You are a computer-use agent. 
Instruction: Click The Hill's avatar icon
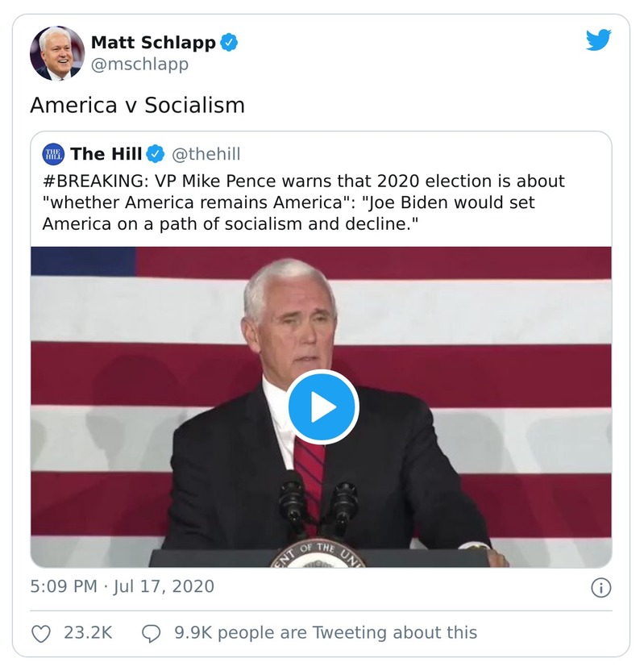tap(53, 154)
